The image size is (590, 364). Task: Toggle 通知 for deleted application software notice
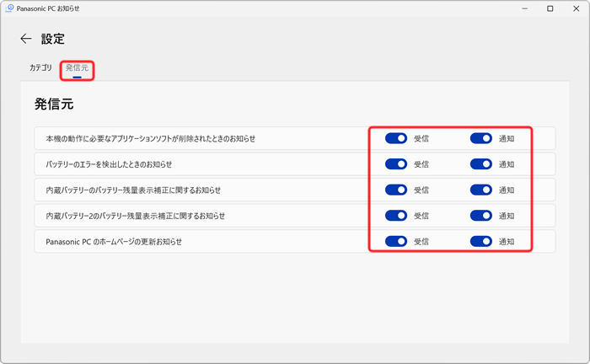pos(480,138)
